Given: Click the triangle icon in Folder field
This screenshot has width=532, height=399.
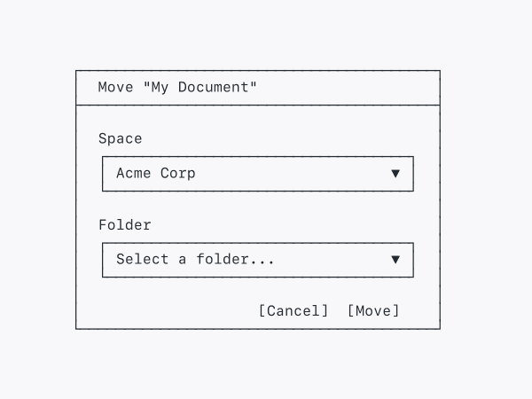Looking at the screenshot, I should click(395, 260).
